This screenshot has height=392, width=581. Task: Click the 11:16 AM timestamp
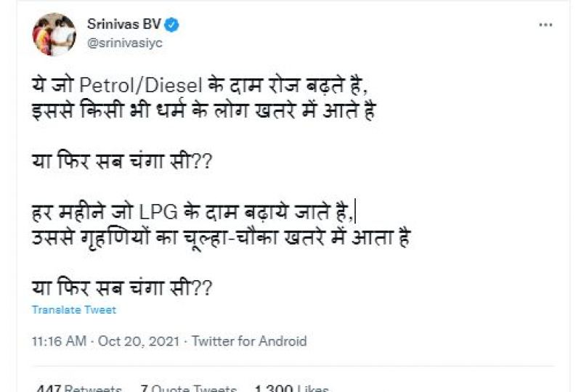click(60, 341)
